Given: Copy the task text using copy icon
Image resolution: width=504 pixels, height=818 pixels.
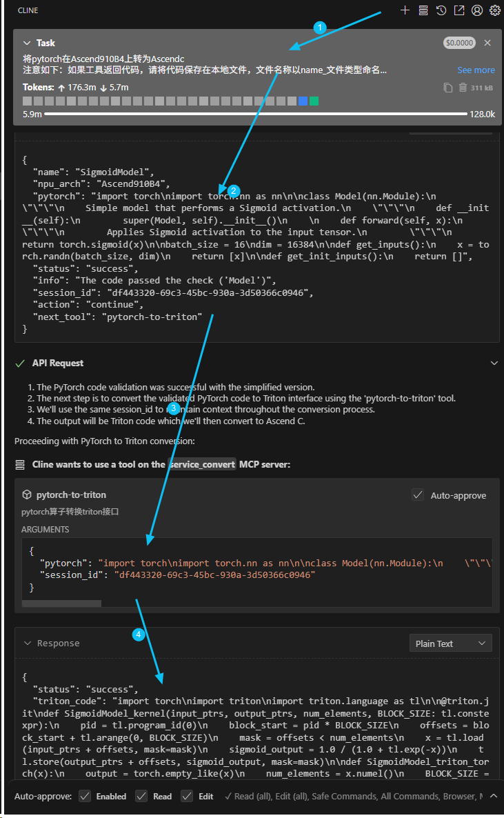Looking at the screenshot, I should coord(448,88).
